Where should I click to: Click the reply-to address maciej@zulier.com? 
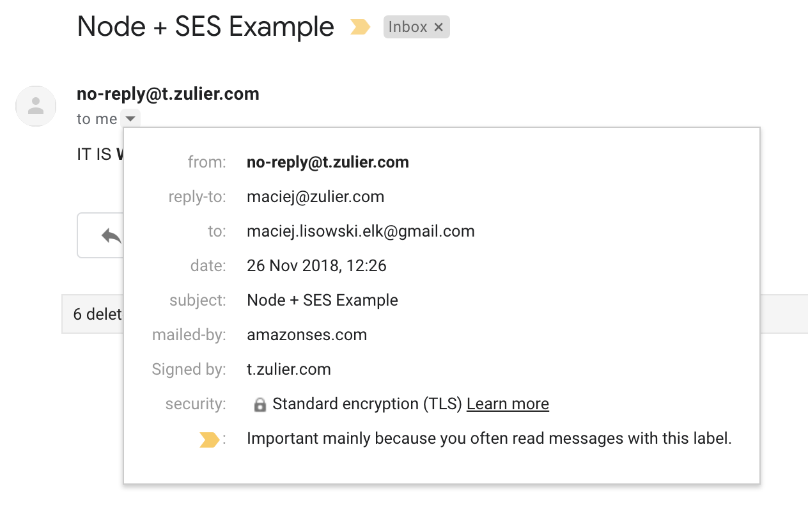pos(316,197)
